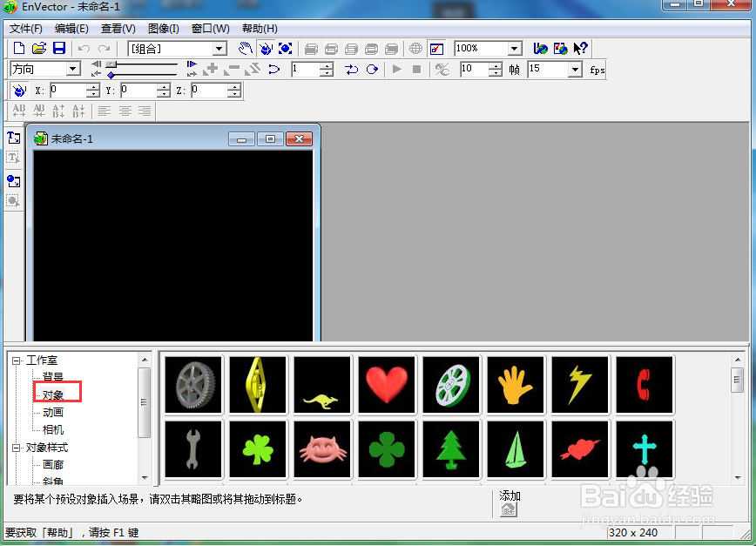The image size is (756, 546).
Task: Select the rotate object tool in the top toolbar
Action: 265,48
